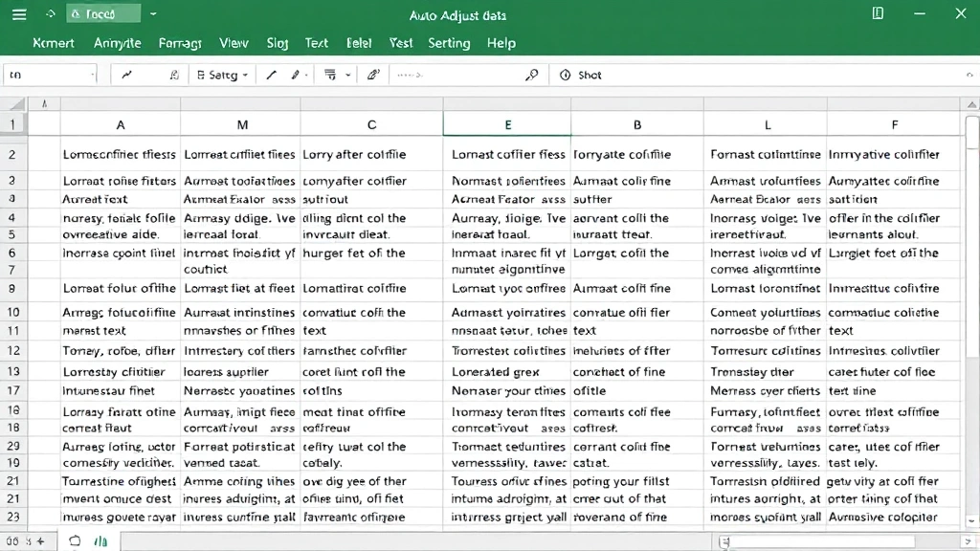Viewport: 980px width, 551px height.
Task: Click the search magnifier icon near the formula bar
Action: 531,74
